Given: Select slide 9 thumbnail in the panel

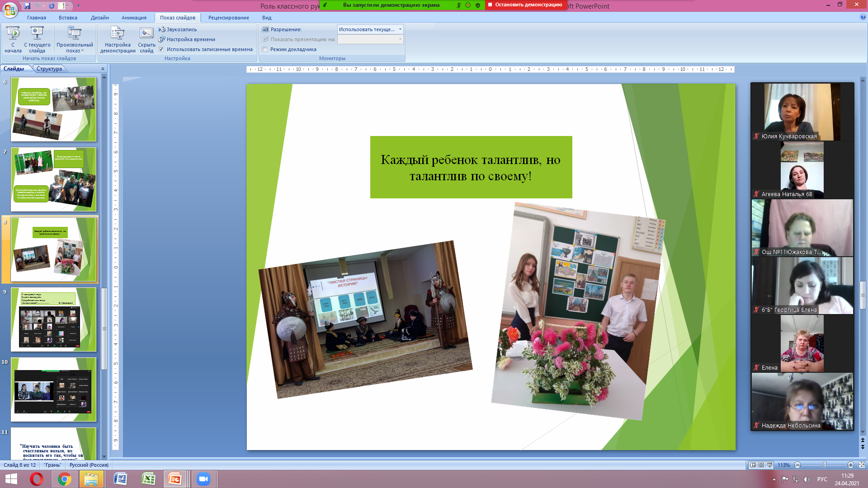Looking at the screenshot, I should 53,319.
